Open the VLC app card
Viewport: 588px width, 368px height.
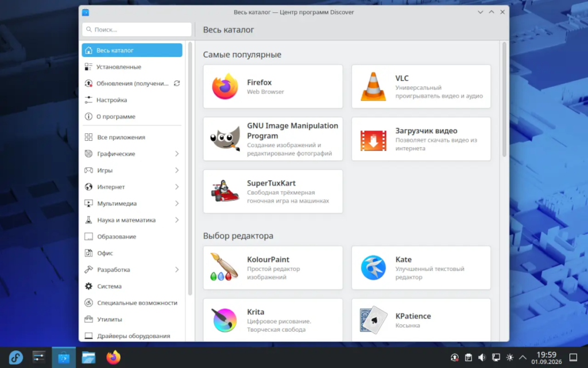pyautogui.click(x=421, y=87)
